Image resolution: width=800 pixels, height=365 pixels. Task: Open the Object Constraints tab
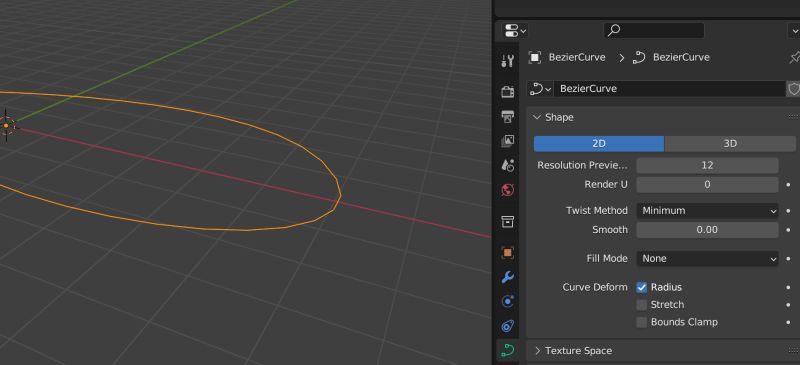(507, 326)
